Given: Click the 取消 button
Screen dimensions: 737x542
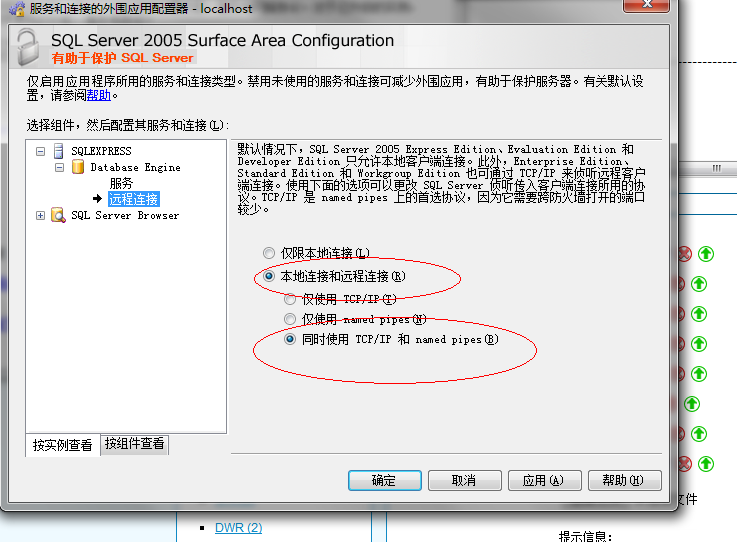Looking at the screenshot, I should [464, 480].
